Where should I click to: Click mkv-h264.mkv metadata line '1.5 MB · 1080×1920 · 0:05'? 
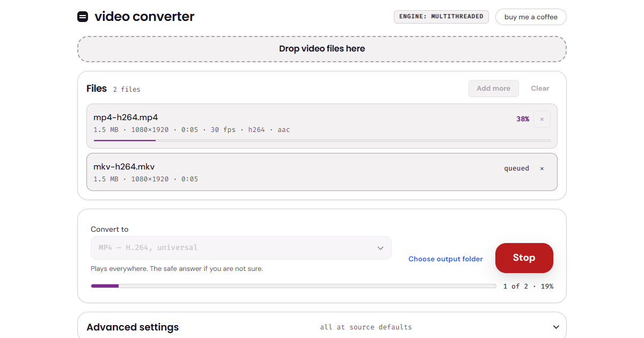[145, 179]
